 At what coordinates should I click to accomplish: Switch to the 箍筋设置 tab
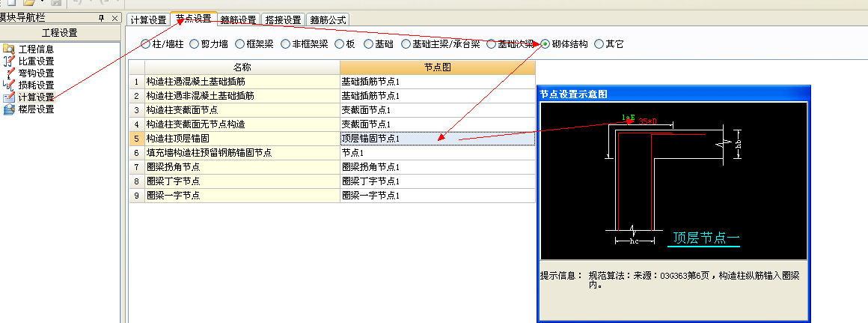coord(239,20)
